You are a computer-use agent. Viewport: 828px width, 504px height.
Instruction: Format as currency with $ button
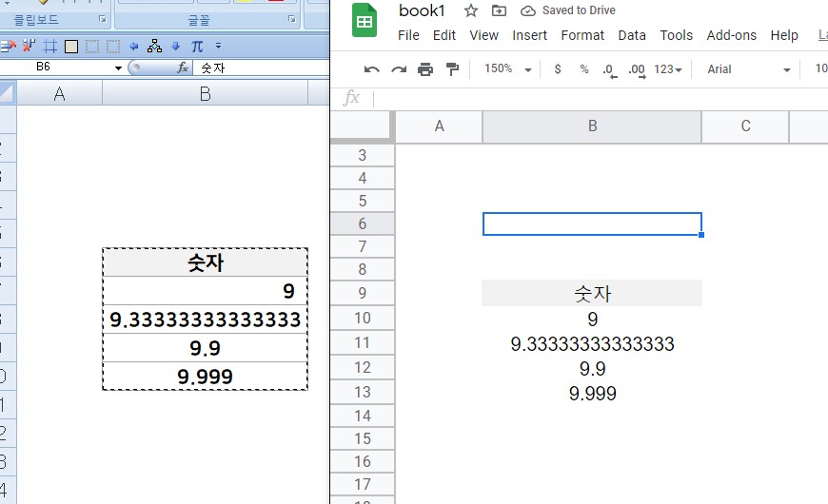(558, 69)
